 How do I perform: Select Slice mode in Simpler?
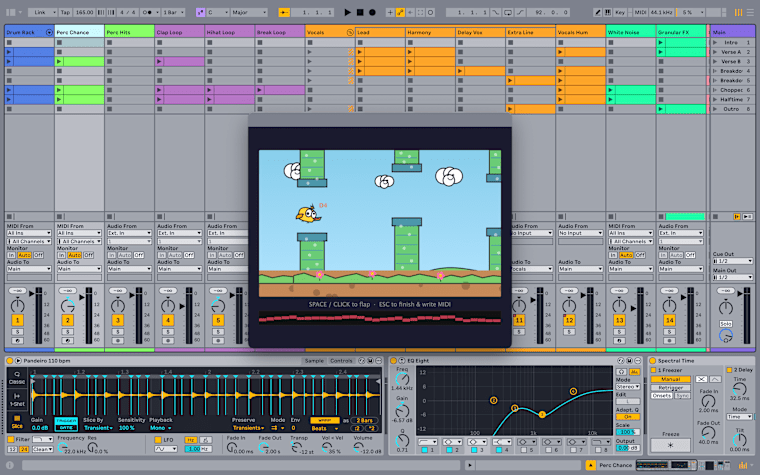coord(17,422)
